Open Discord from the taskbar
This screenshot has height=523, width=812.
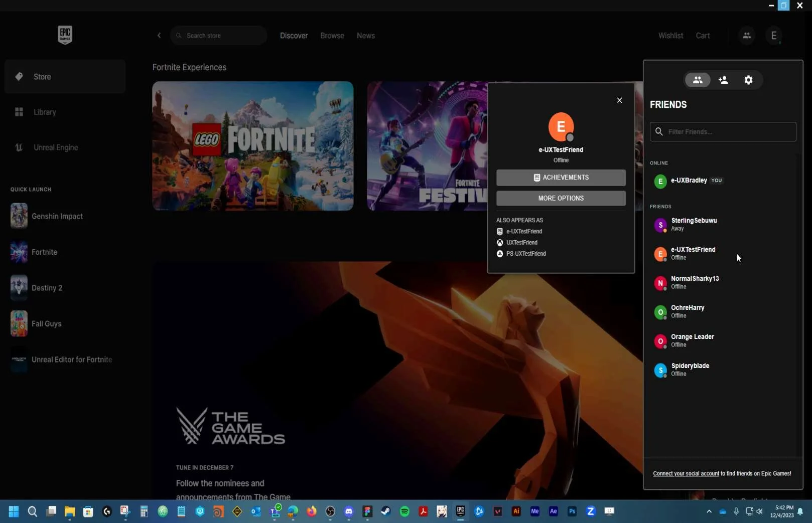tap(349, 511)
